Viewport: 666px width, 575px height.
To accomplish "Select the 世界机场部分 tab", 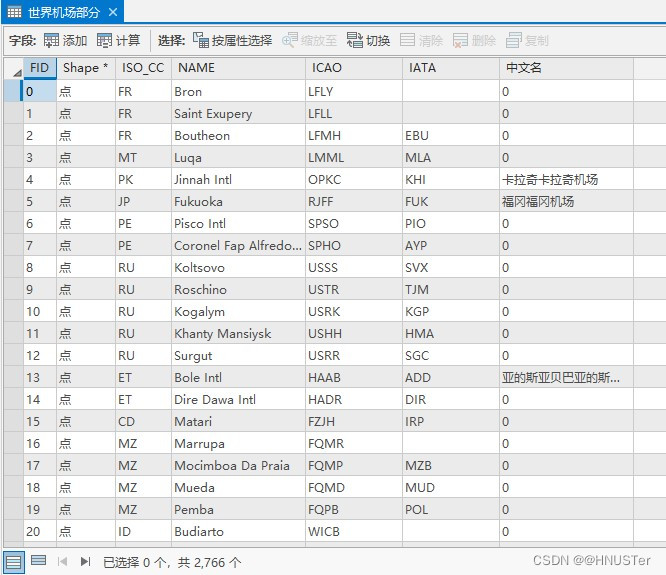I will pos(63,12).
